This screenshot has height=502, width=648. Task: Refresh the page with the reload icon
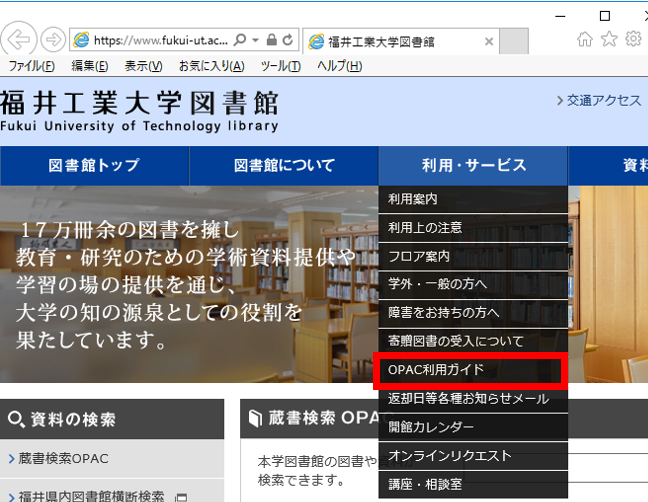(x=288, y=41)
